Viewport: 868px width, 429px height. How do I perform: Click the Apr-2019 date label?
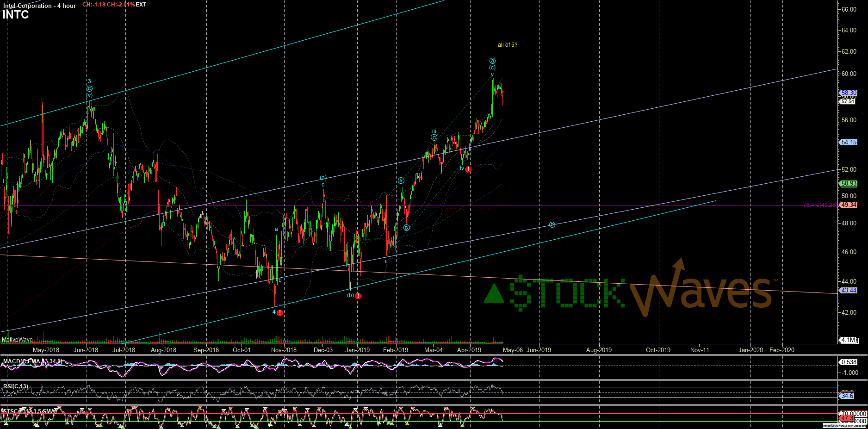469,350
